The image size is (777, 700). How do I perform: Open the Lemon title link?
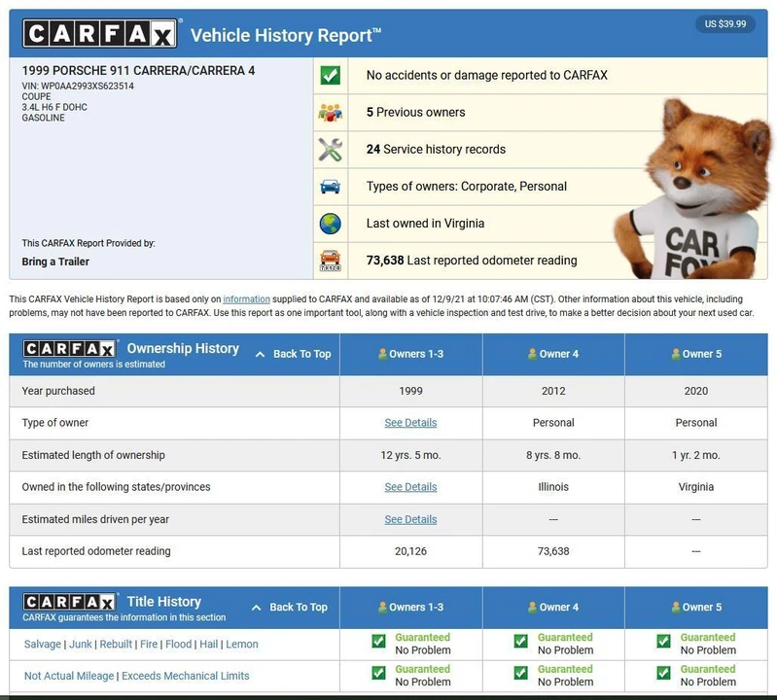pos(242,644)
